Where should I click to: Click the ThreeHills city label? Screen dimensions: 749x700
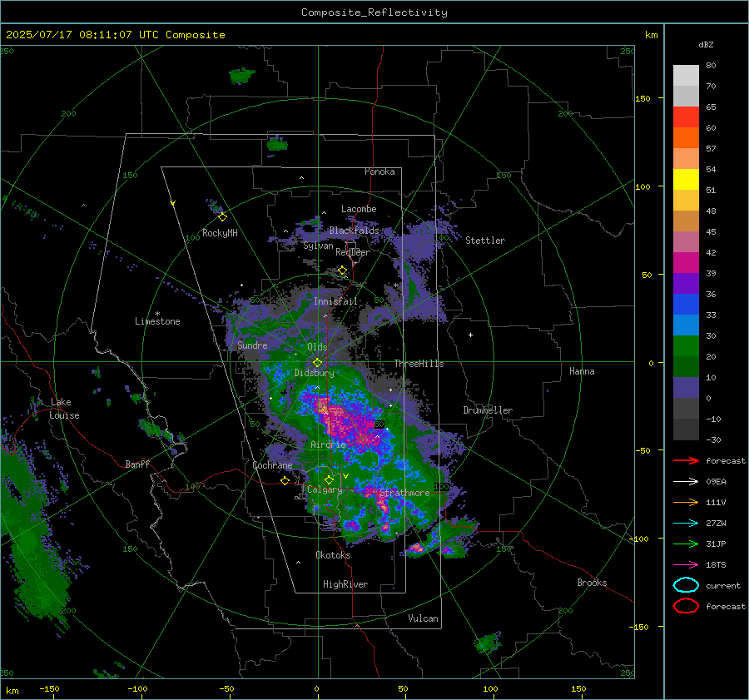tap(419, 364)
